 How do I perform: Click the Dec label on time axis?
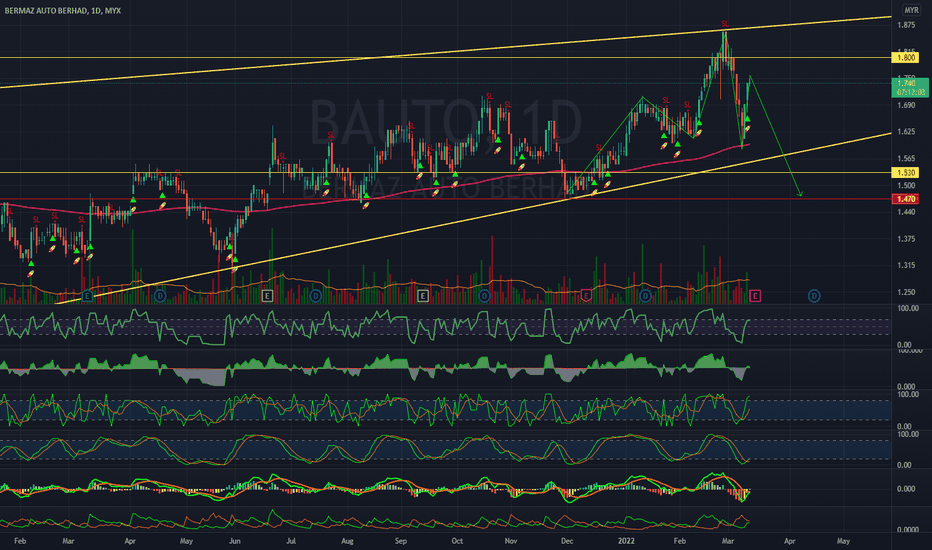click(x=566, y=541)
